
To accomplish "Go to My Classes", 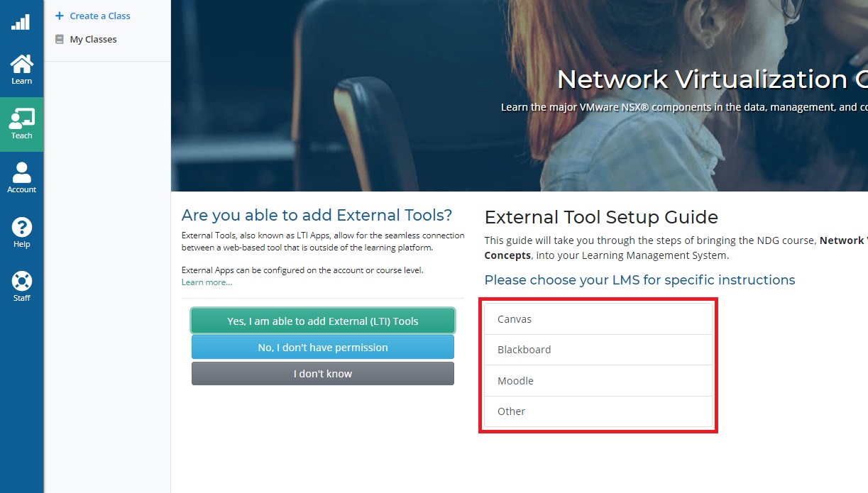I will click(93, 39).
